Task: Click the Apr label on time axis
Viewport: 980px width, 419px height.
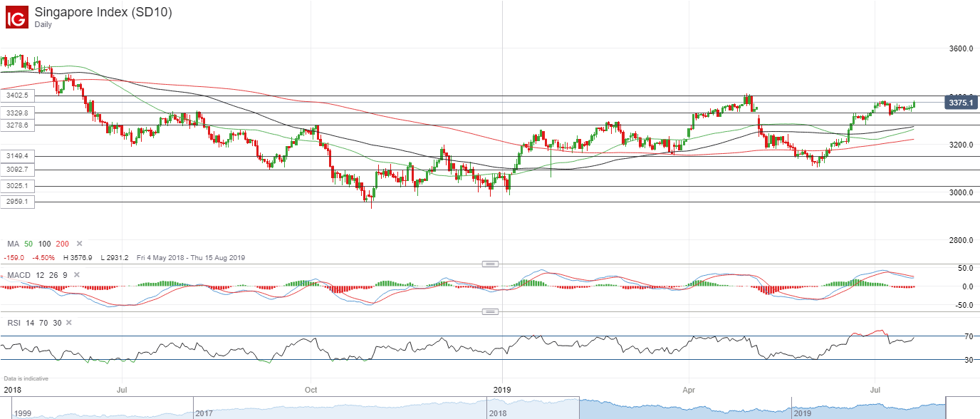Action: pos(689,390)
